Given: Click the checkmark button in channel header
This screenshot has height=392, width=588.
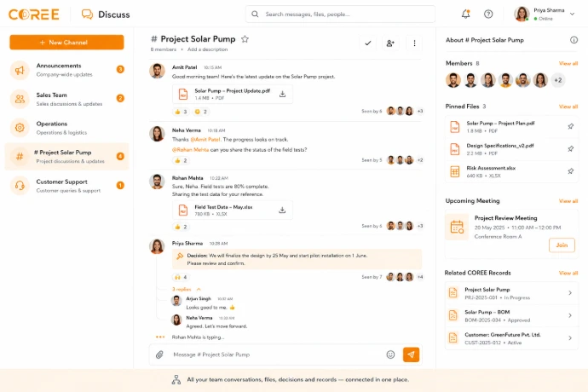Looking at the screenshot, I should [368, 43].
